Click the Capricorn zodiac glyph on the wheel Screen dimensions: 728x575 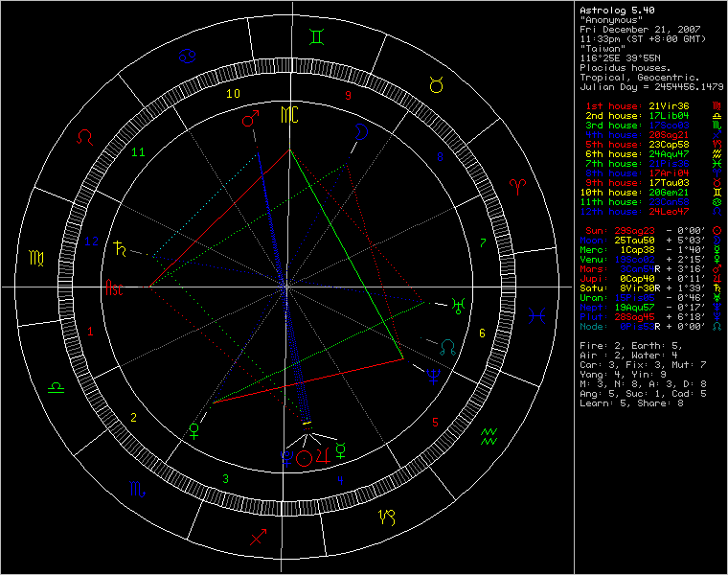[387, 517]
